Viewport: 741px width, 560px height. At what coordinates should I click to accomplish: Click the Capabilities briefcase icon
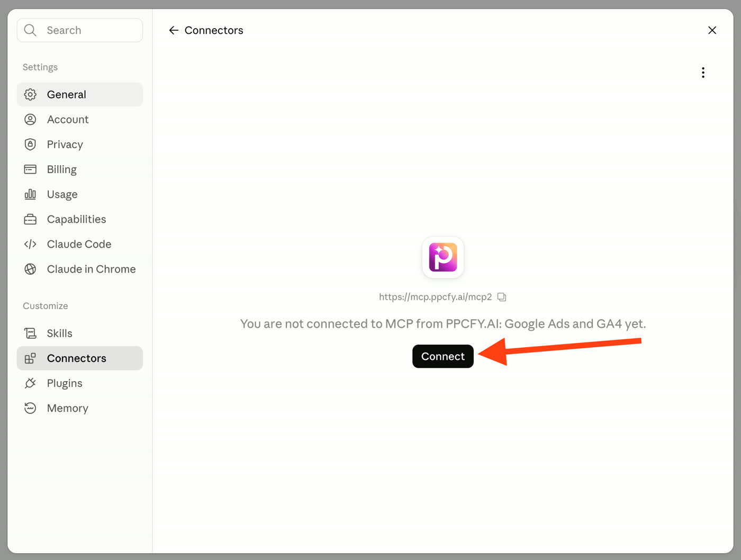click(x=30, y=219)
